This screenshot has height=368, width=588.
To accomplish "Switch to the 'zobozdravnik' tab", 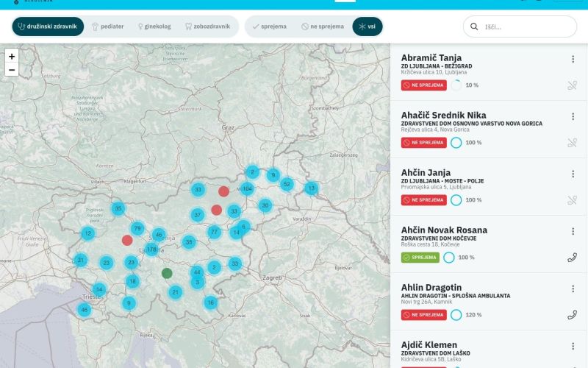I will (x=207, y=26).
